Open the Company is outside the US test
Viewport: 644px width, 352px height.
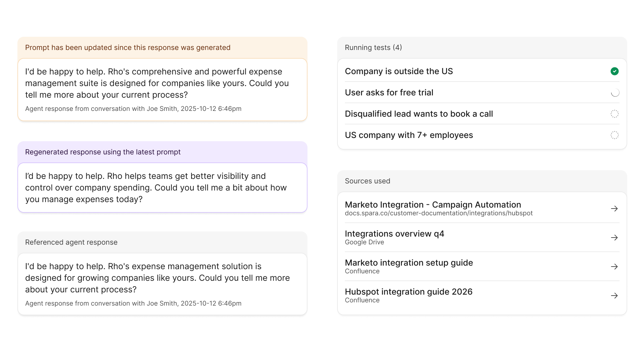tap(399, 71)
